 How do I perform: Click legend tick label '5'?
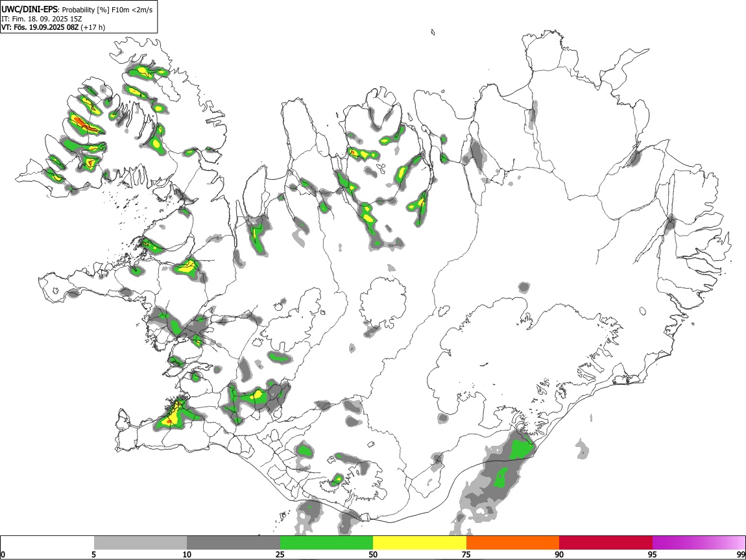click(93, 555)
